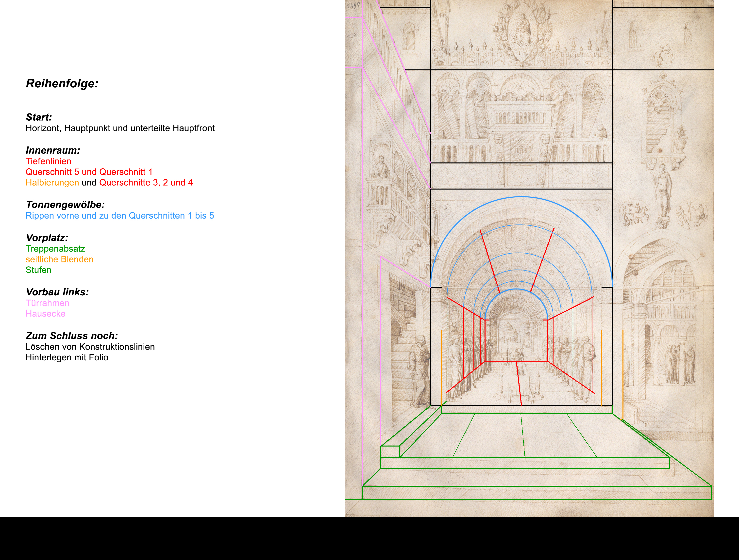Click the orange 'Halbierungen' legend word
This screenshot has width=739, height=560.
point(52,183)
